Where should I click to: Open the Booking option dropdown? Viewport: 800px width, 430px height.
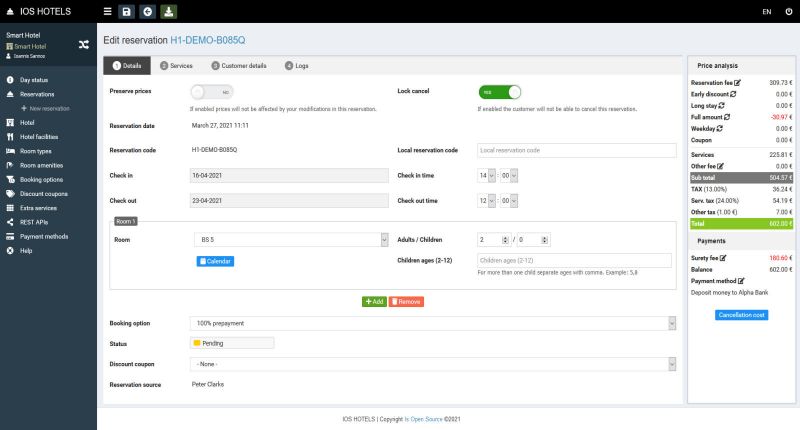[x=433, y=323]
